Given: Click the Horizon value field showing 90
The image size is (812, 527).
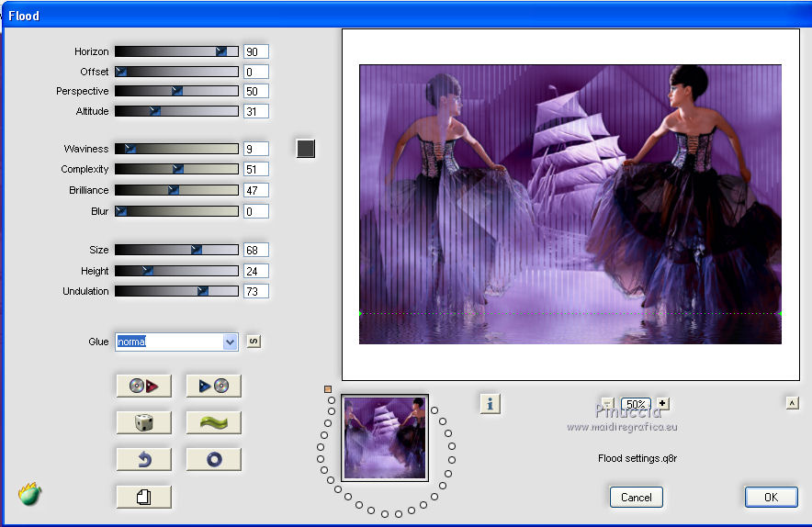Looking at the screenshot, I should click(x=256, y=51).
